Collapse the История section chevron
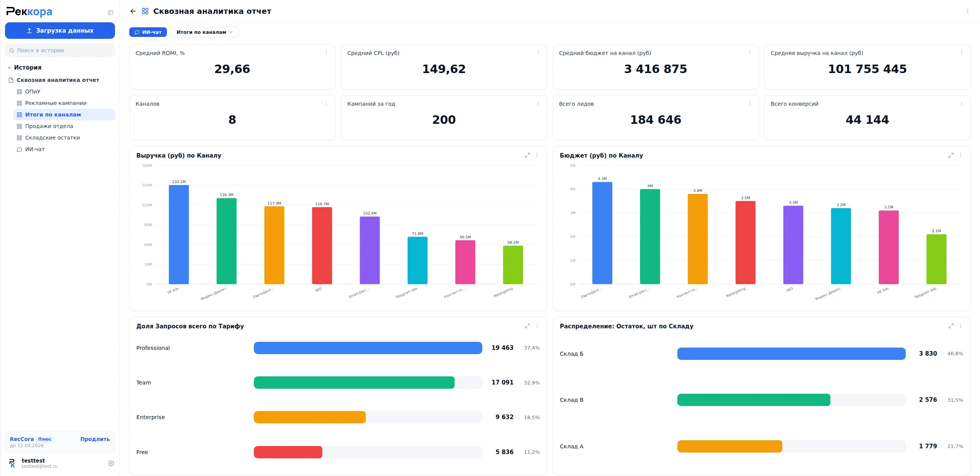Image resolution: width=980 pixels, height=476 pixels. (10, 68)
